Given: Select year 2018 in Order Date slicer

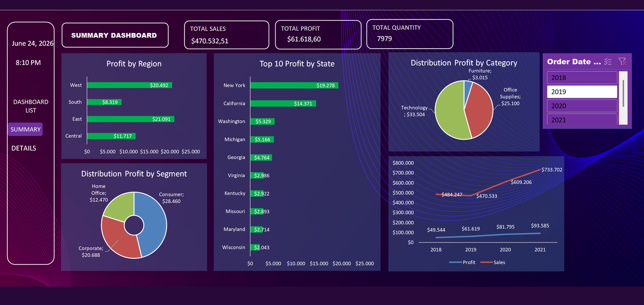Looking at the screenshot, I should 582,77.
